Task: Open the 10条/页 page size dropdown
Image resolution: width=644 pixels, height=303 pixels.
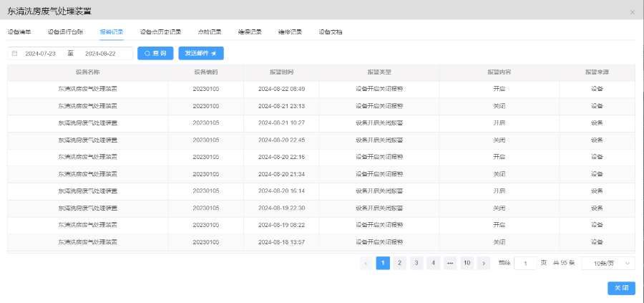Action: (x=608, y=263)
